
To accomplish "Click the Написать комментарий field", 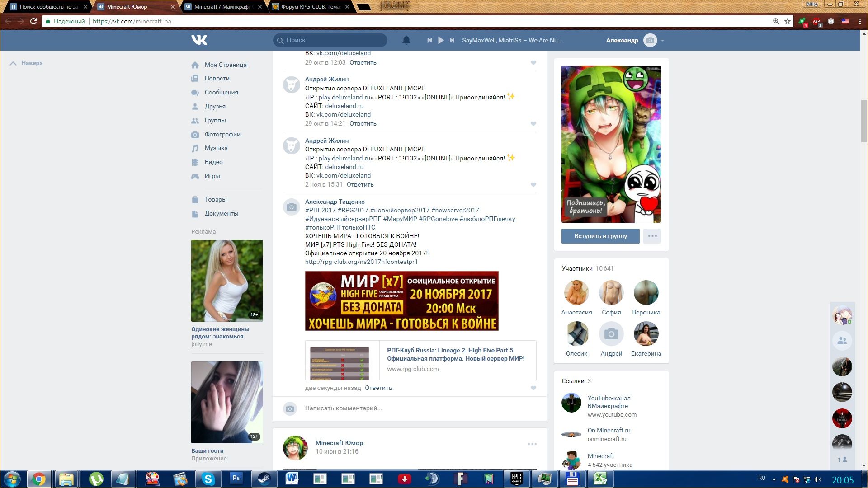I will (343, 408).
